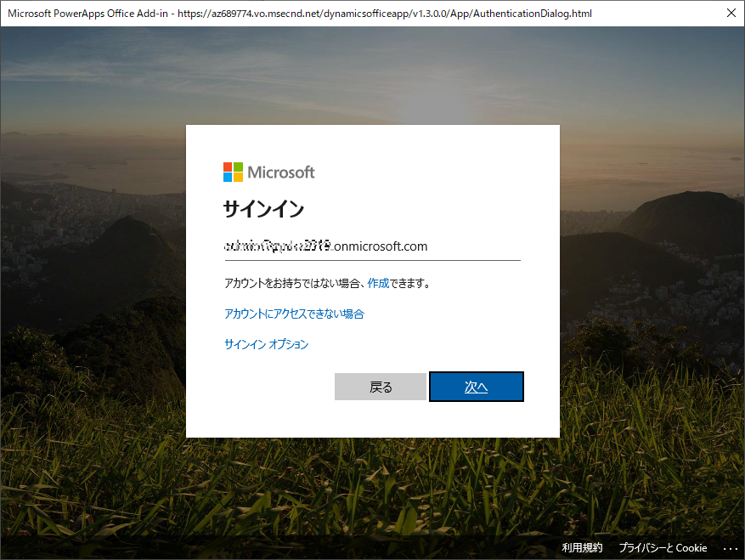The width and height of the screenshot is (745, 560).
Task: Open the footer ellipsis more options
Action: [x=731, y=549]
